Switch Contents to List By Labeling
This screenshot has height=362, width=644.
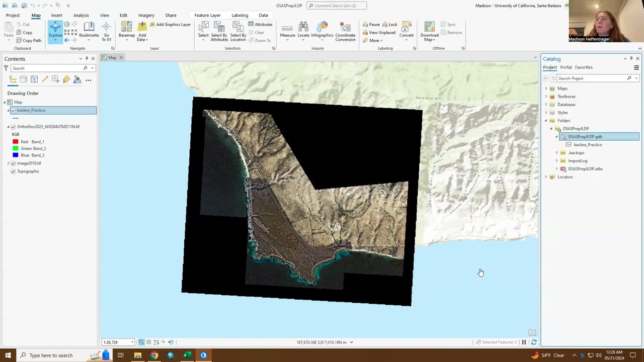click(x=66, y=79)
